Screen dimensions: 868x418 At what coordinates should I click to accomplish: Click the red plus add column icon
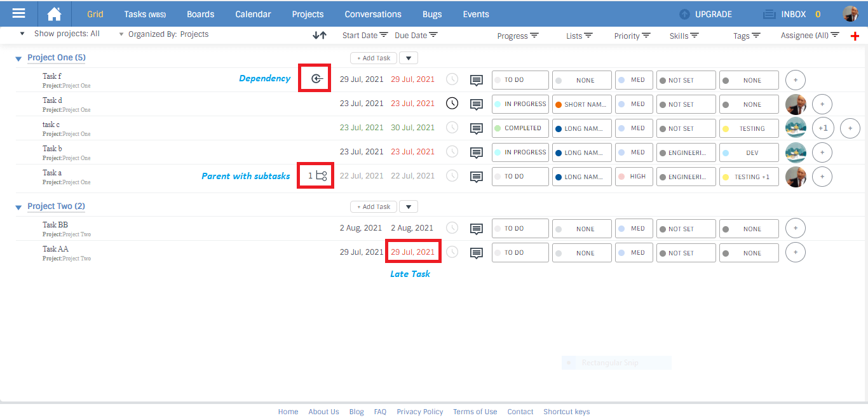[x=855, y=36]
